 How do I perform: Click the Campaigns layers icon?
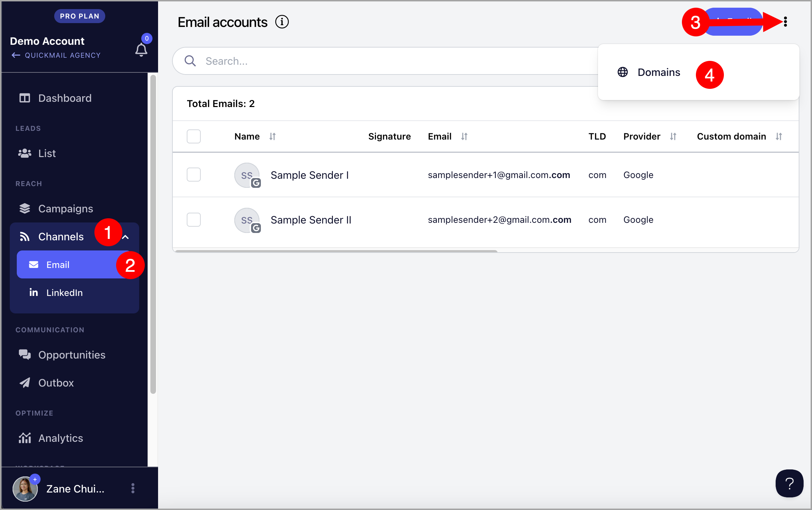[x=24, y=208]
